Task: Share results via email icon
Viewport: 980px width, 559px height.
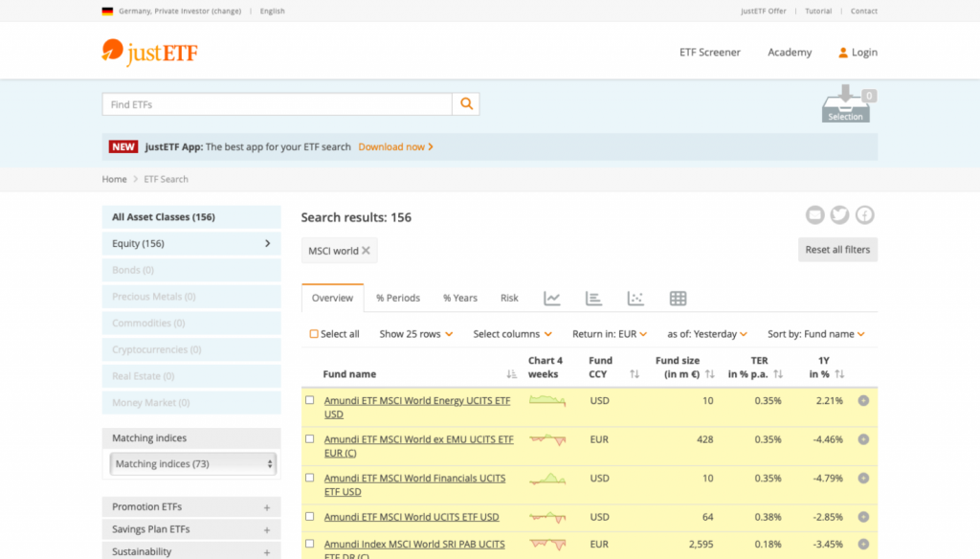Action: tap(815, 215)
